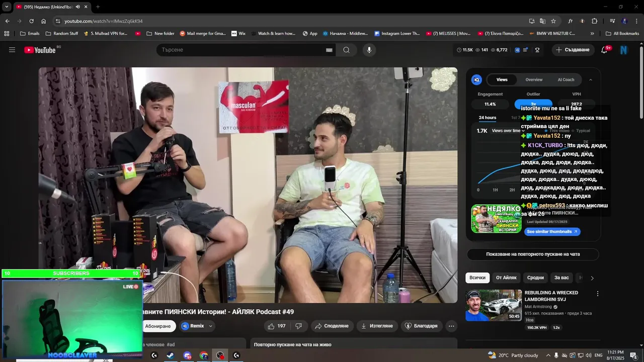
Task: Select the Всички filter chip
Action: pyautogui.click(x=477, y=278)
